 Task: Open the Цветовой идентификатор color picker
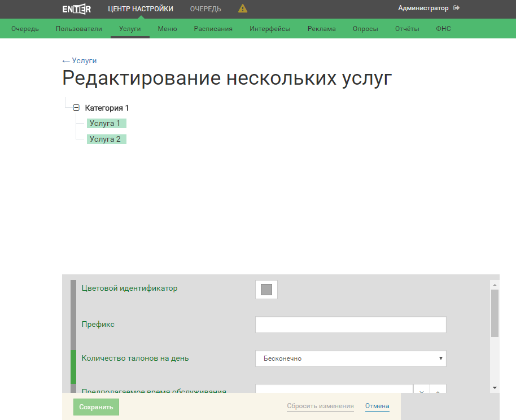coord(266,290)
